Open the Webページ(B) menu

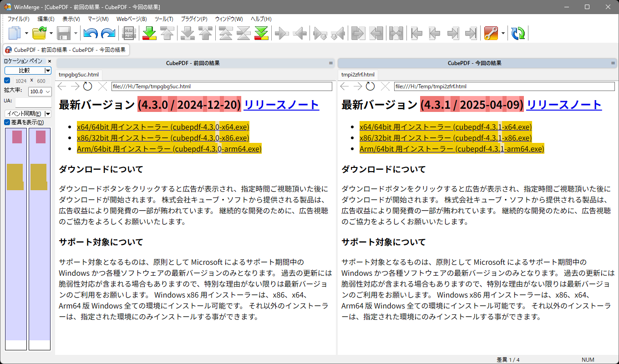tap(132, 19)
